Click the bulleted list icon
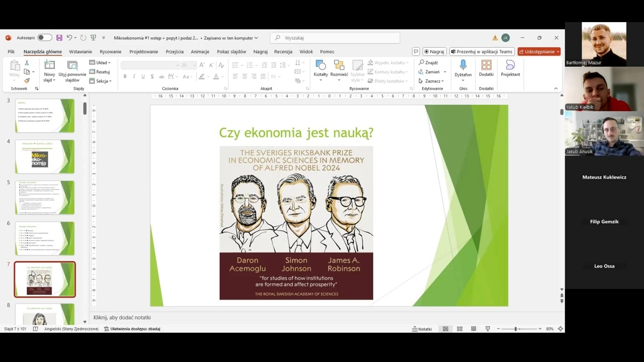 235,65
